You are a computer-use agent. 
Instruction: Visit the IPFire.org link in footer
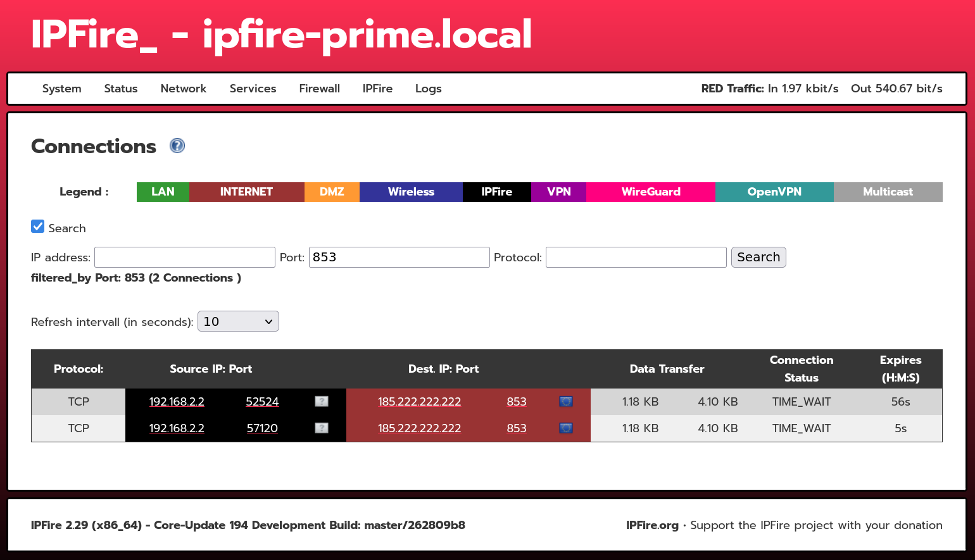[652, 525]
